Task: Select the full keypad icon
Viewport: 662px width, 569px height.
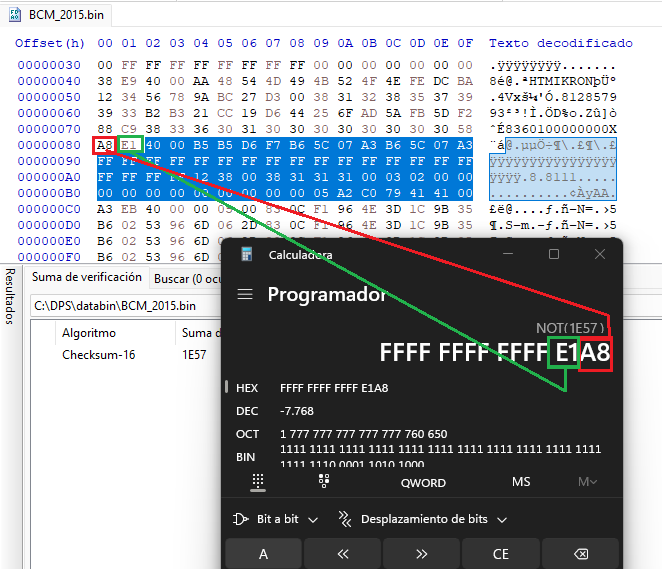Action: [258, 482]
